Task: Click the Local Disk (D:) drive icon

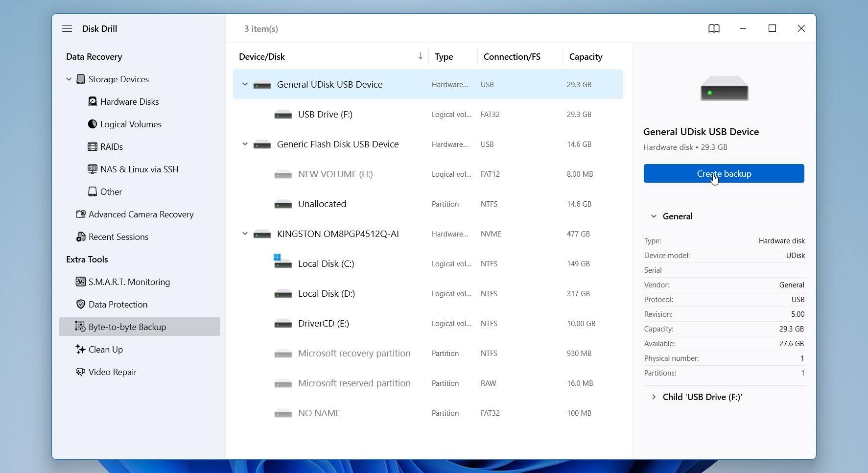Action: click(283, 294)
